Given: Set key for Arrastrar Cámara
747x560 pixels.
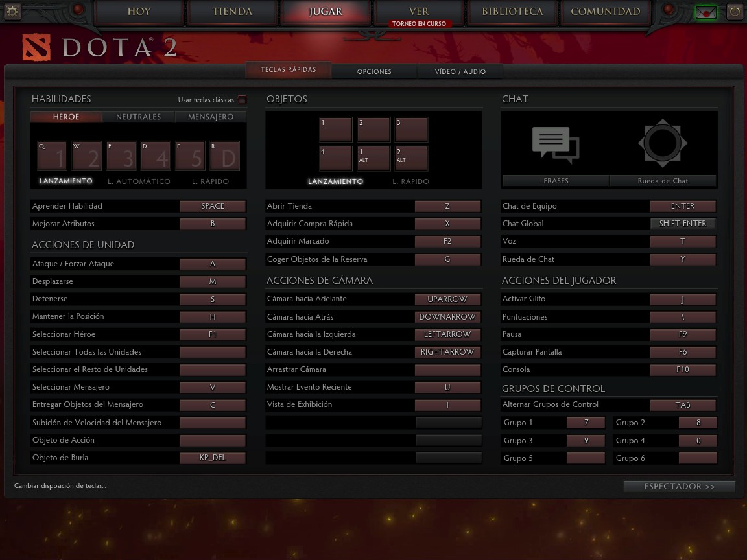Looking at the screenshot, I should [x=447, y=369].
